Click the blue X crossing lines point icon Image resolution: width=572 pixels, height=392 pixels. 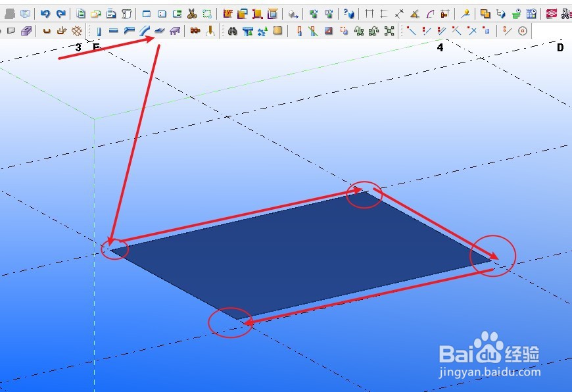tap(473, 31)
